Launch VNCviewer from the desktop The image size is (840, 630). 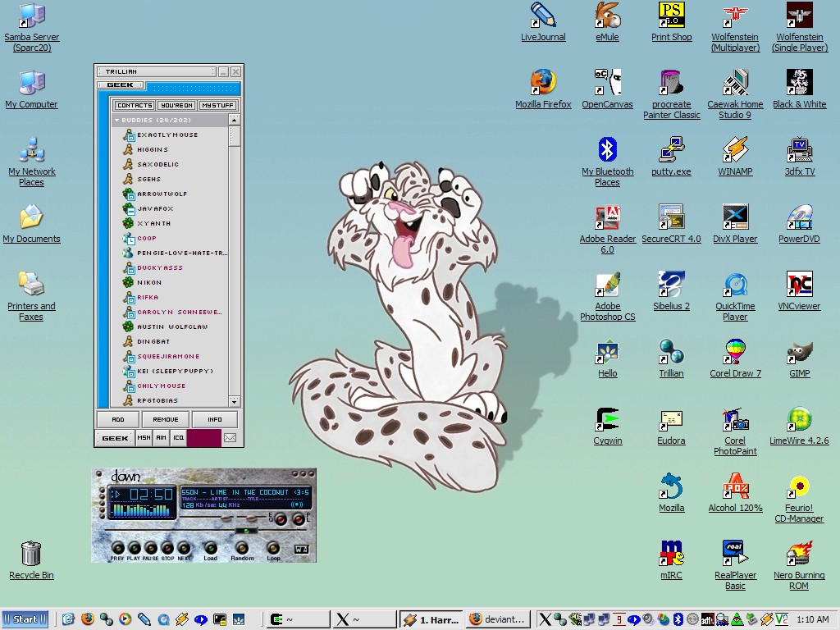pos(799,292)
